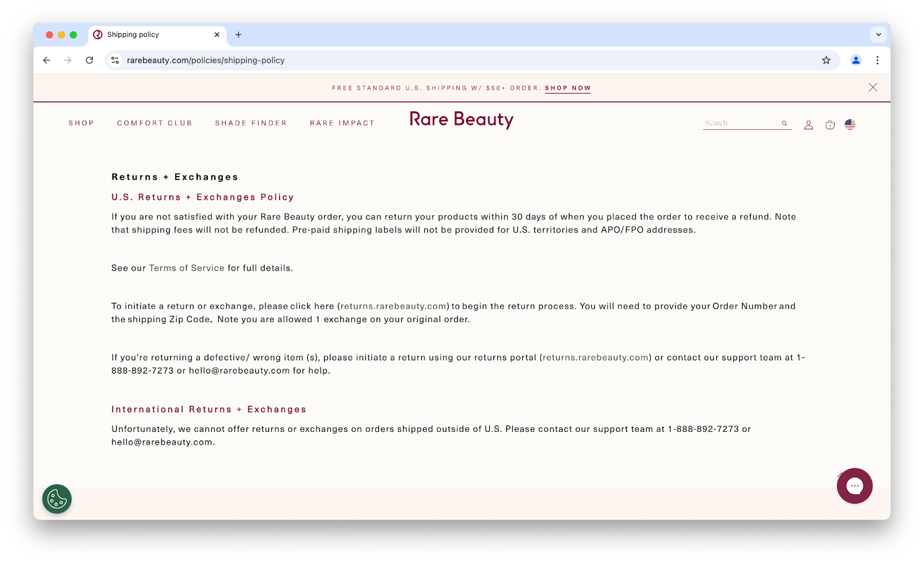Screen dimensions: 924x564
Task: Open the Terms of Service link
Action: point(187,268)
